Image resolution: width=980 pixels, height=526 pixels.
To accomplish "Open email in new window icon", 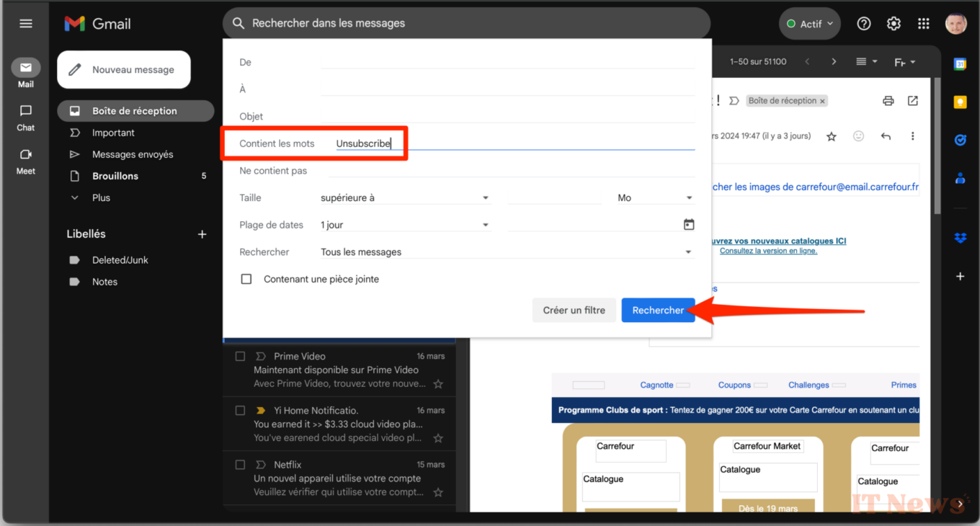I will click(x=913, y=101).
